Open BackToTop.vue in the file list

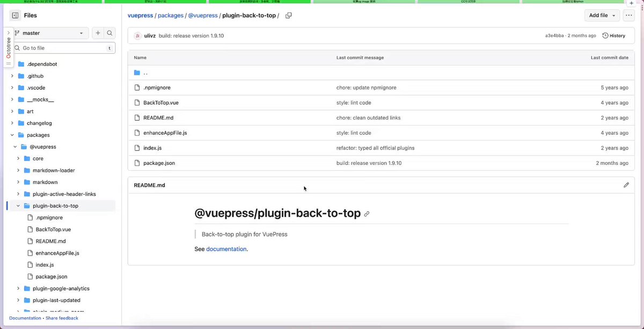(x=160, y=103)
